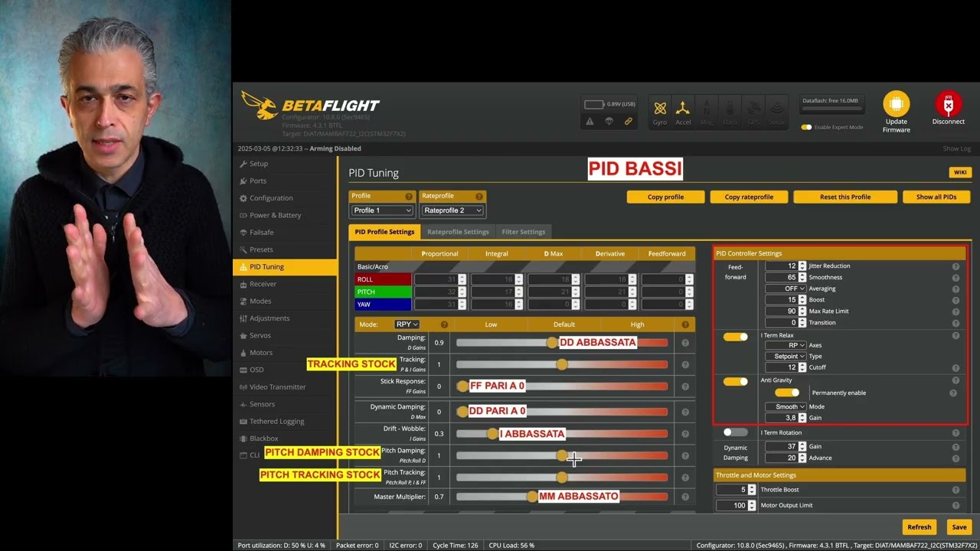Click help icon beside Mode RPY selector
Screen dimensions: 980x551
click(444, 324)
